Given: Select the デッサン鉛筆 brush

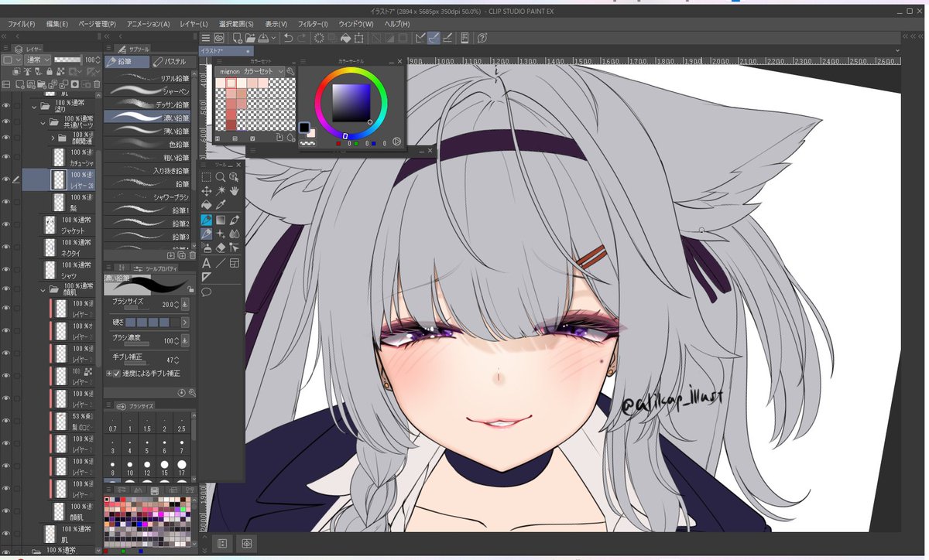Looking at the screenshot, I should [148, 104].
